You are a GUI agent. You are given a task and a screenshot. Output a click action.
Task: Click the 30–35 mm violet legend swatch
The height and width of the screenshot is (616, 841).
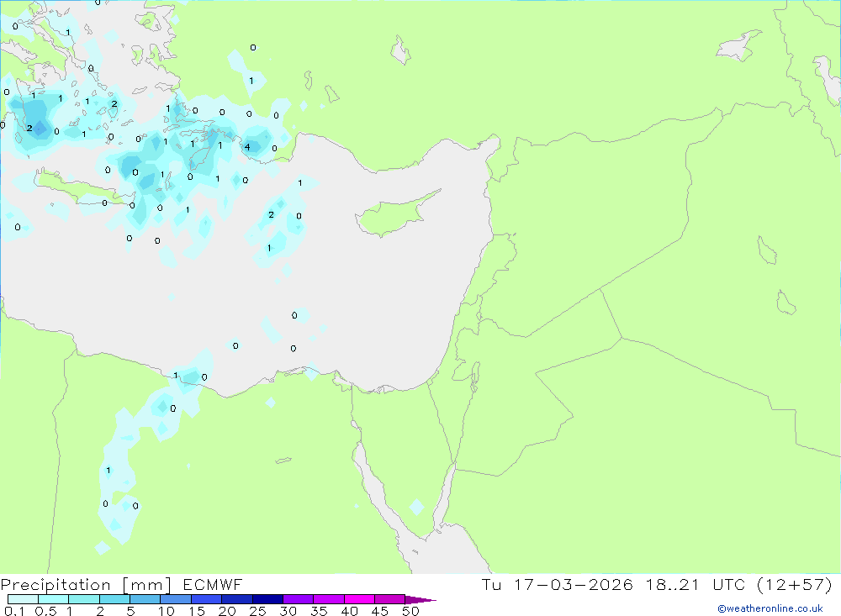[299, 599]
